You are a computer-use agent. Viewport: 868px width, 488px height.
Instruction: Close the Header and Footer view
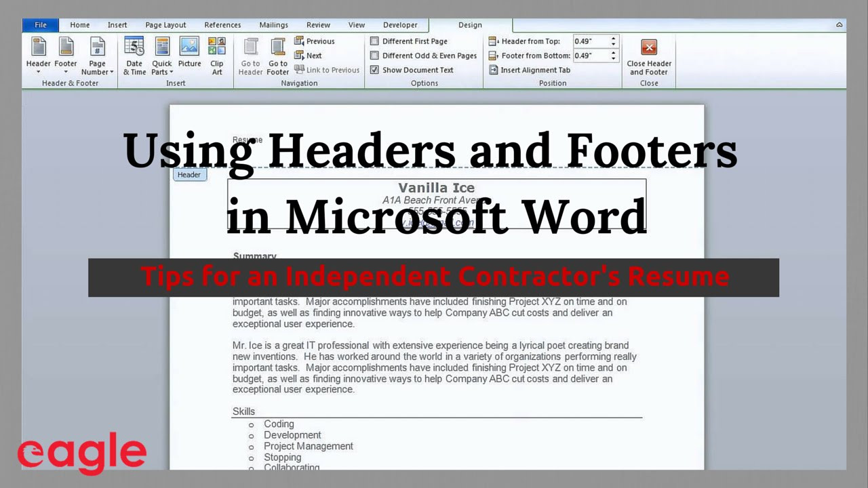click(x=649, y=57)
